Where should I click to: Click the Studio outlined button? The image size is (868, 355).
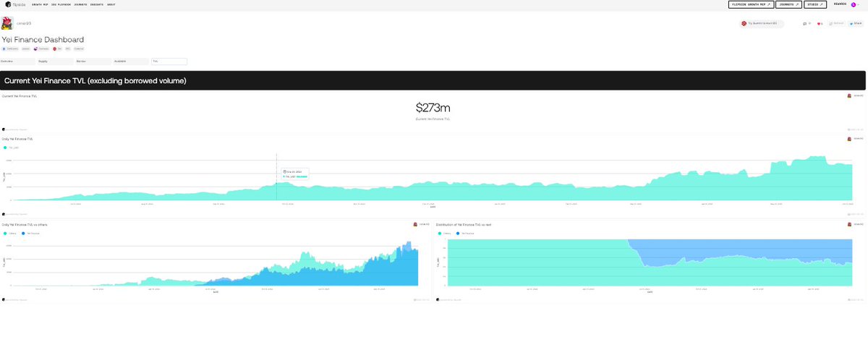pos(816,4)
